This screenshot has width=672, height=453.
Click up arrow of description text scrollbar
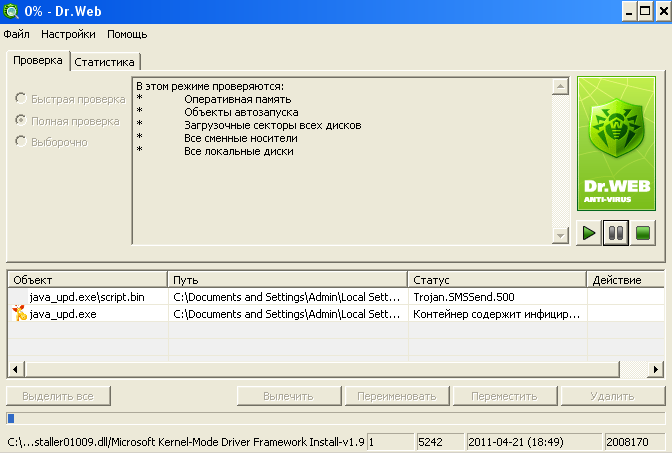pos(560,86)
